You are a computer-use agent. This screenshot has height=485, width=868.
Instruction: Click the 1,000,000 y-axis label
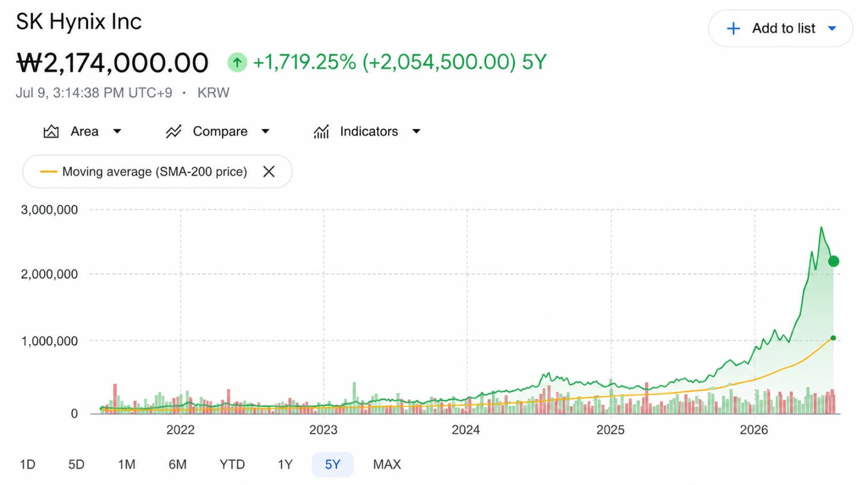coord(49,341)
